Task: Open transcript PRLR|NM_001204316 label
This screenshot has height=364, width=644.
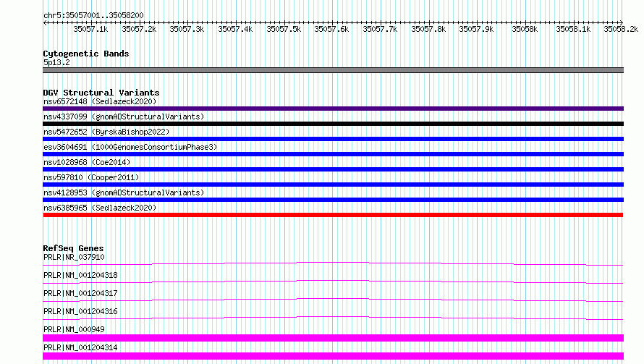Action: (80, 311)
